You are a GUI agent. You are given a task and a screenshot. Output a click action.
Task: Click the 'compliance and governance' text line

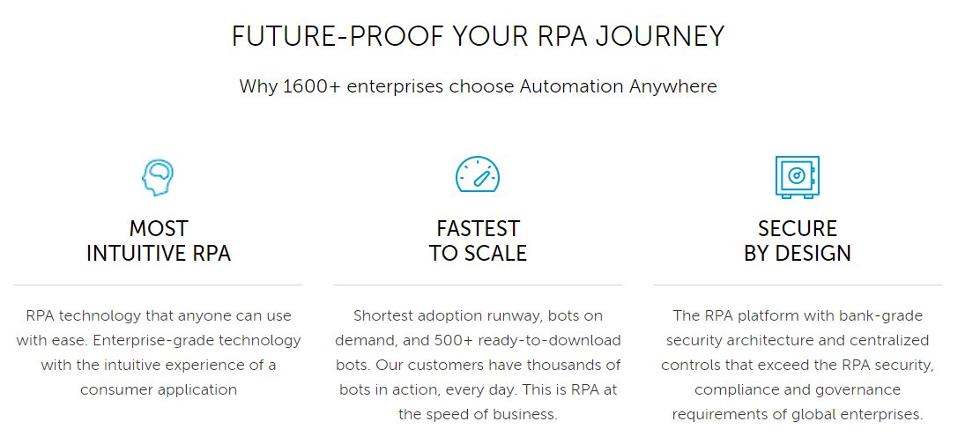pyautogui.click(x=798, y=390)
